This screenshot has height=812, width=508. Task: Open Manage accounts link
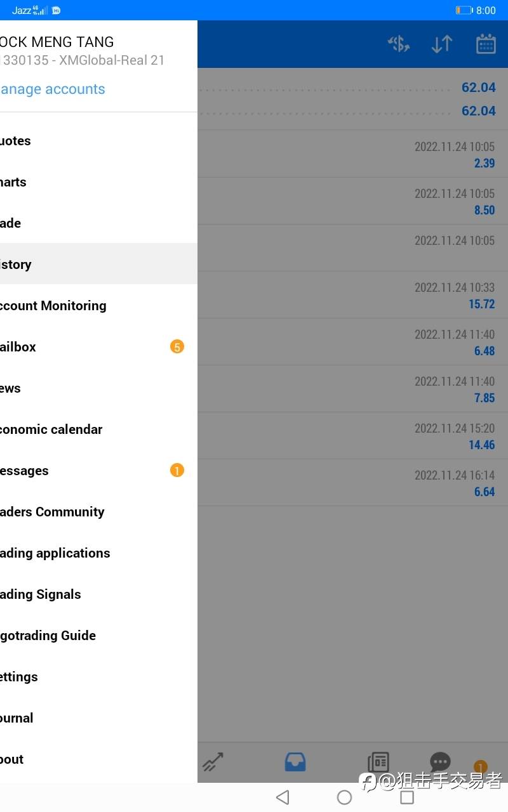pyautogui.click(x=53, y=89)
